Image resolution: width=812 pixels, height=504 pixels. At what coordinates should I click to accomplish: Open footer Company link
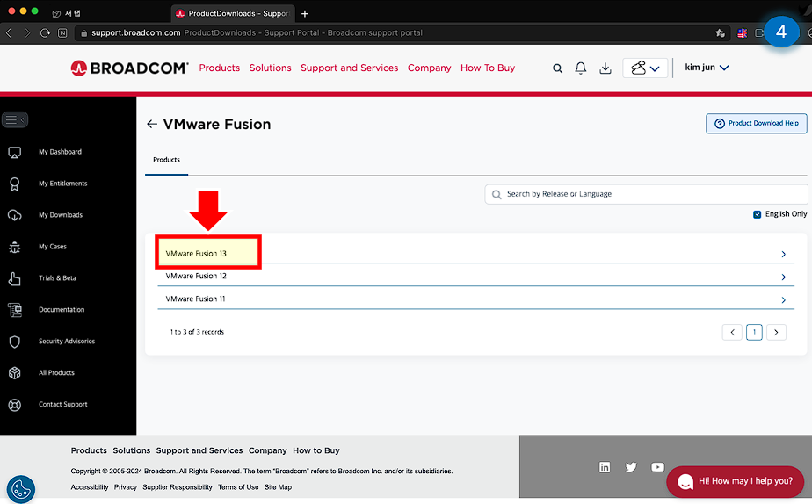point(268,450)
